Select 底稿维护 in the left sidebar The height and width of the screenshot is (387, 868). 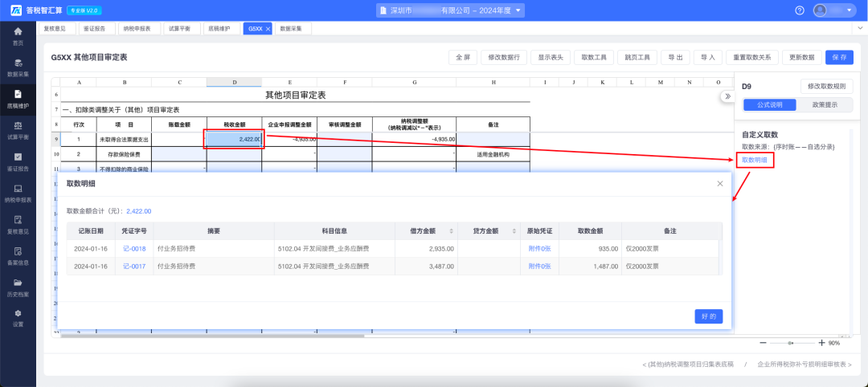(x=18, y=99)
